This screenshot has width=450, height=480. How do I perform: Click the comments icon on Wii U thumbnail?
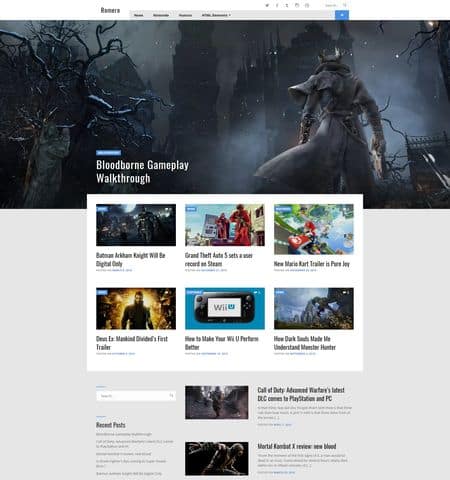click(x=257, y=292)
